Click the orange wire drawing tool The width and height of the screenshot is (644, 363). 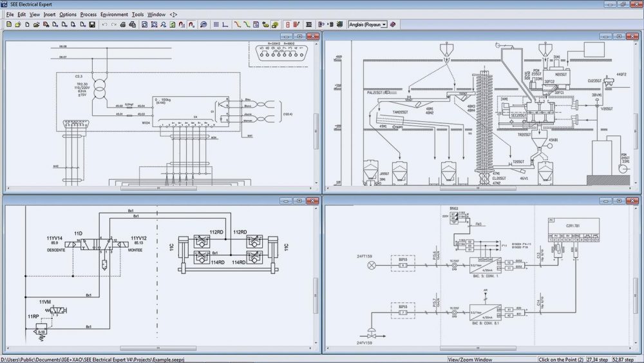pos(238,25)
